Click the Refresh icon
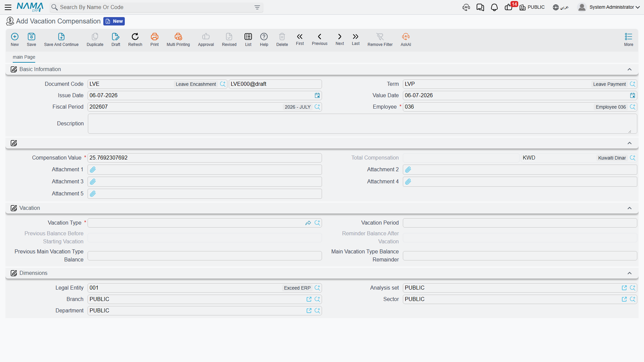The image size is (644, 362). point(135,37)
